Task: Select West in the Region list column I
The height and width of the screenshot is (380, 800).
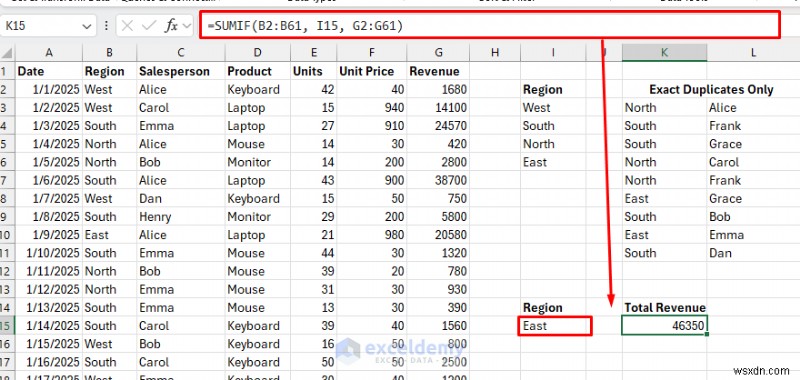Action: tap(553, 108)
